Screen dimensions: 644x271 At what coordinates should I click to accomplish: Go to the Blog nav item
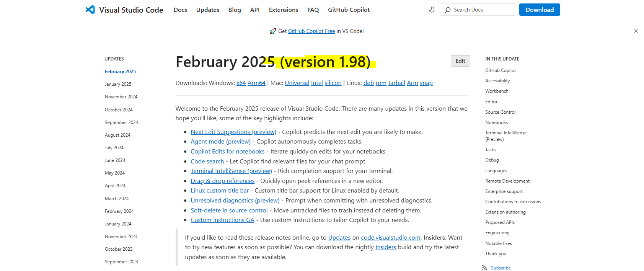(x=235, y=10)
